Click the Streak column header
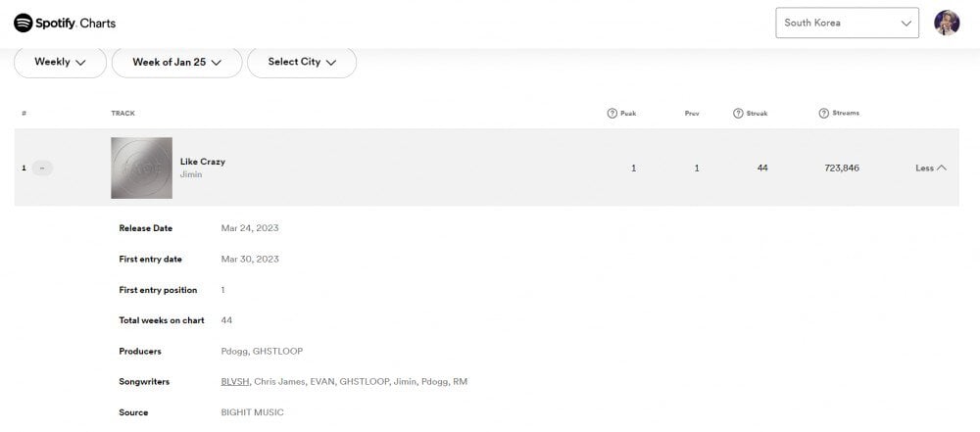The image size is (980, 432). (758, 114)
